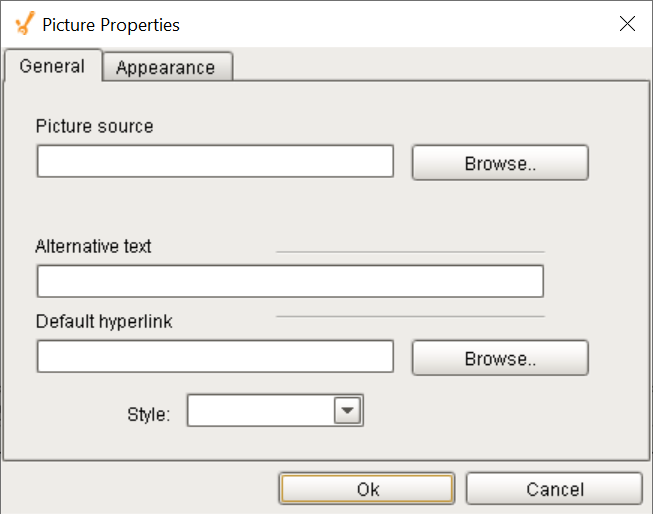
Task: Switch to the General tab
Action: 52,66
